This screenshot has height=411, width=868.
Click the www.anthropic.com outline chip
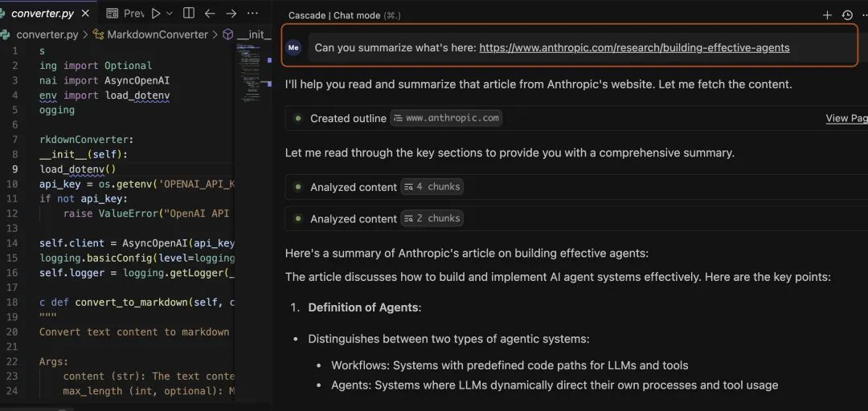(446, 118)
